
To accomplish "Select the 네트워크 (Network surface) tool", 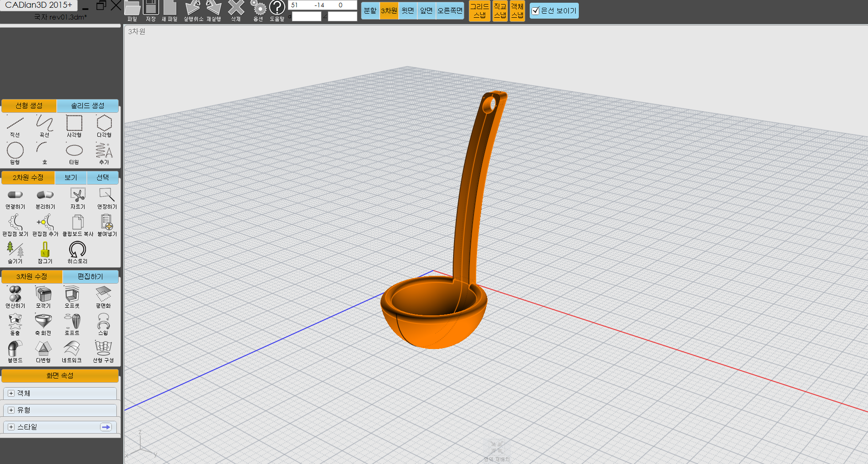I will 72,349.
